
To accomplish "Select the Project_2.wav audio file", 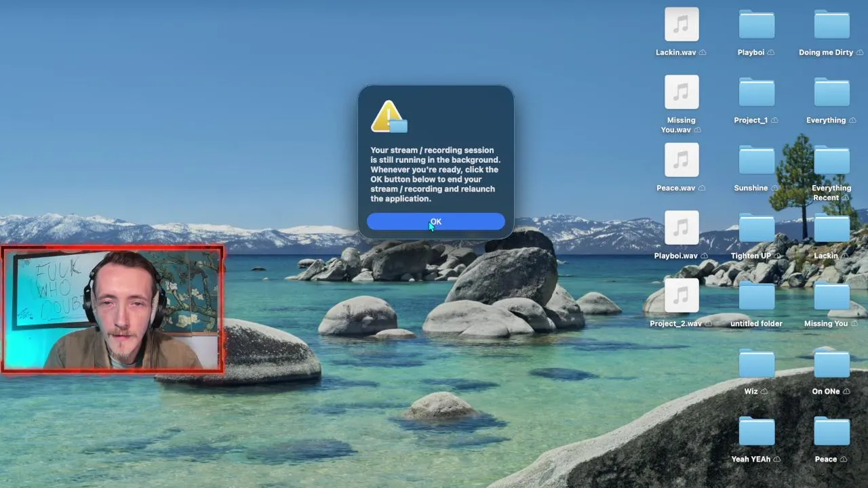I will click(x=682, y=296).
